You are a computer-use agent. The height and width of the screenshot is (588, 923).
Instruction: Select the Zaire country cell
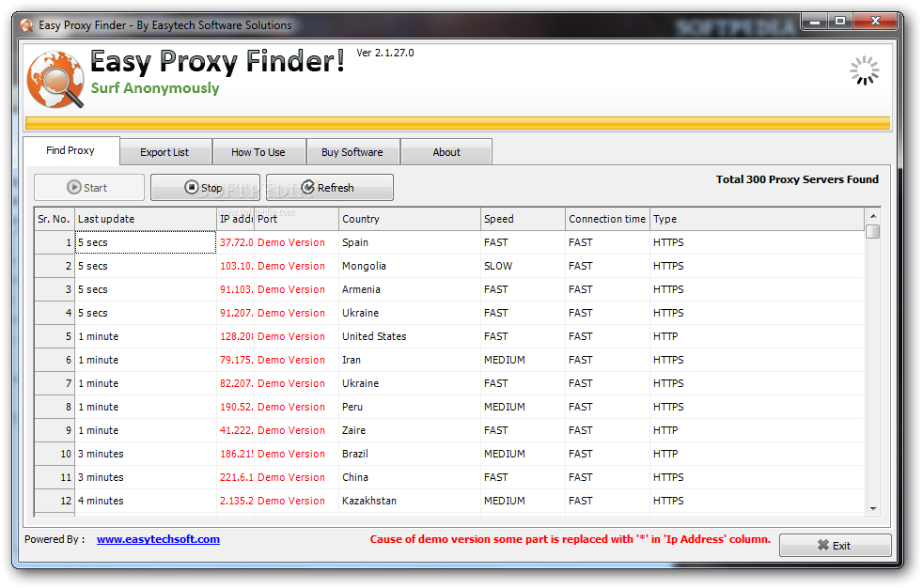coord(410,430)
